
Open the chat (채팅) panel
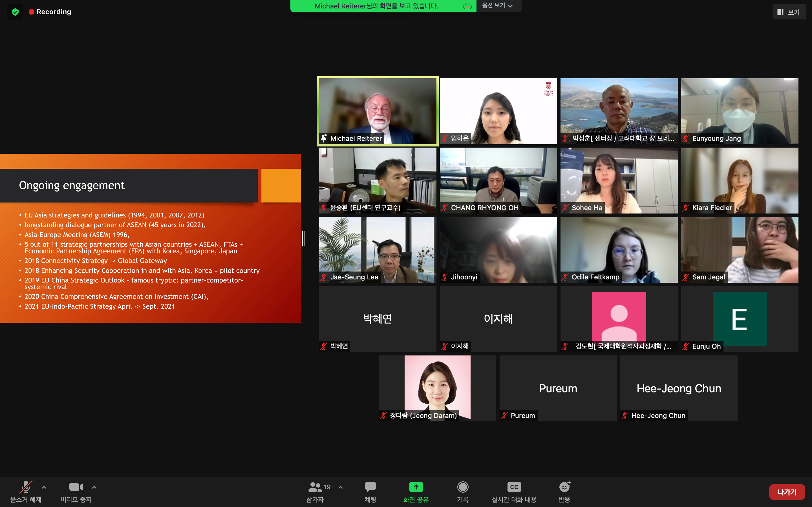click(x=370, y=487)
